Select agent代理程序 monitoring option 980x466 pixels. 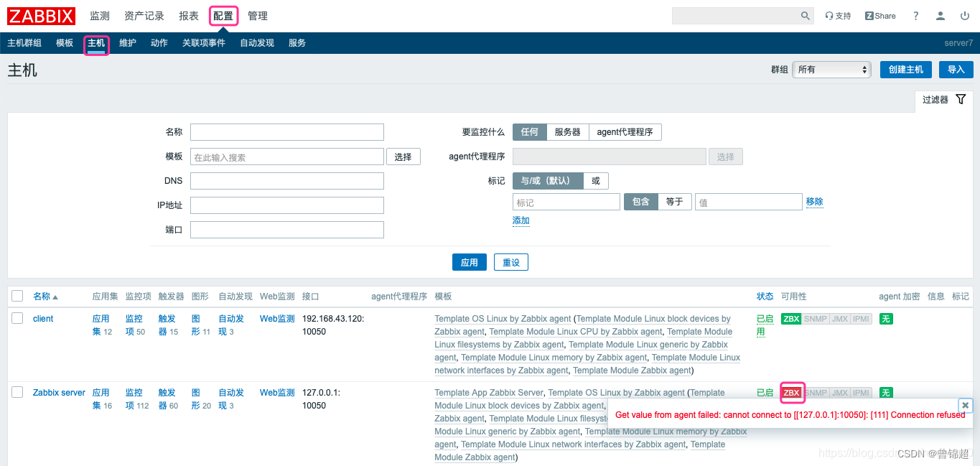pos(625,132)
